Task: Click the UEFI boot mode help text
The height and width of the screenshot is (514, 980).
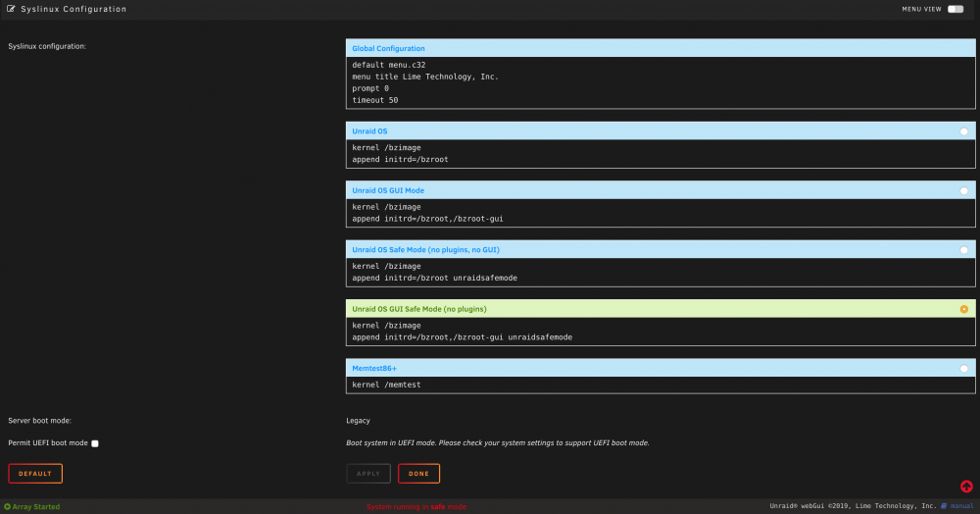Action: 498,442
